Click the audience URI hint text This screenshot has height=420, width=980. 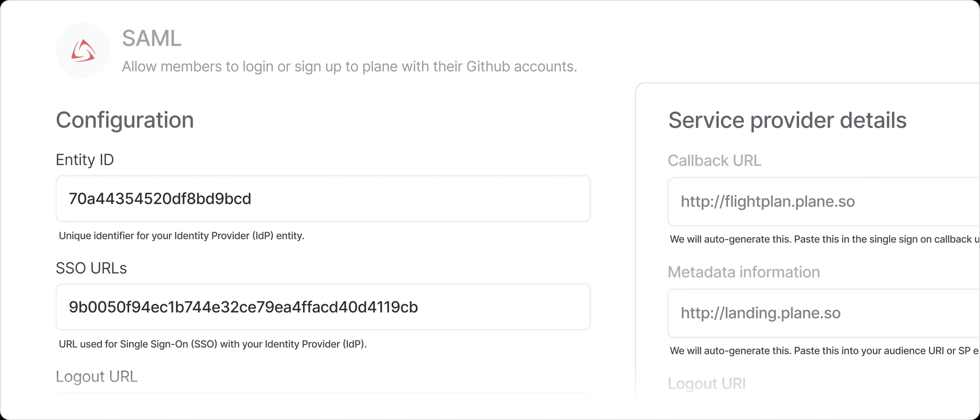click(x=822, y=351)
